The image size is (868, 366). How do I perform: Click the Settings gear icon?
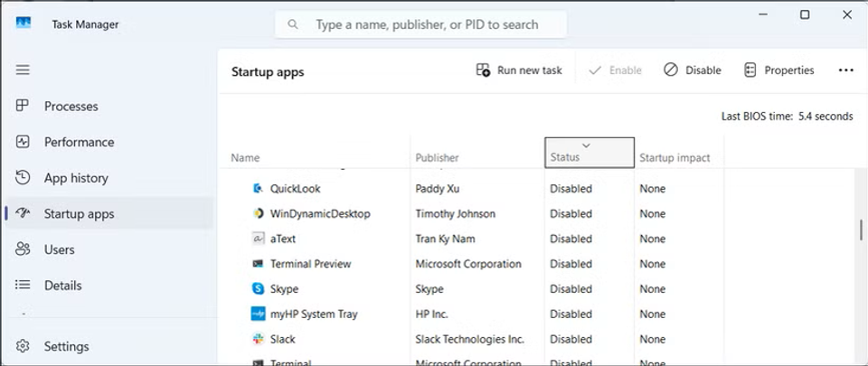pos(22,346)
